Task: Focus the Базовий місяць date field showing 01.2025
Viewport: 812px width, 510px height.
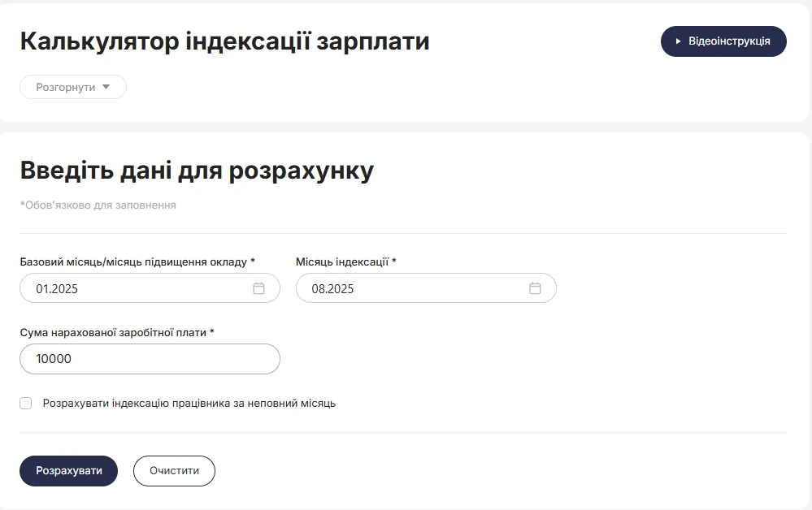Action: 150,288
